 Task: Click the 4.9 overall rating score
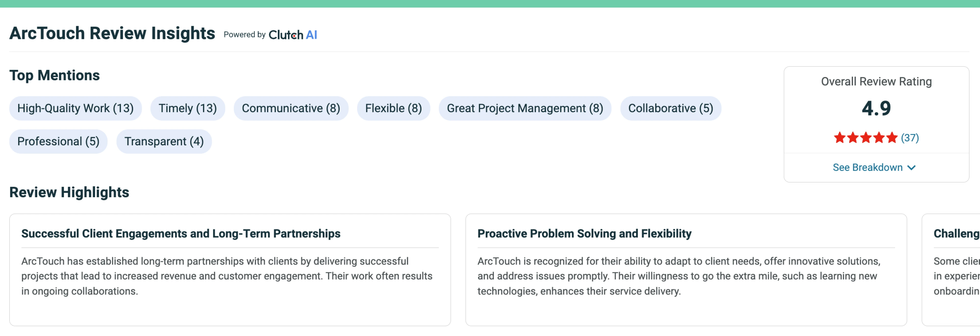coord(876,108)
